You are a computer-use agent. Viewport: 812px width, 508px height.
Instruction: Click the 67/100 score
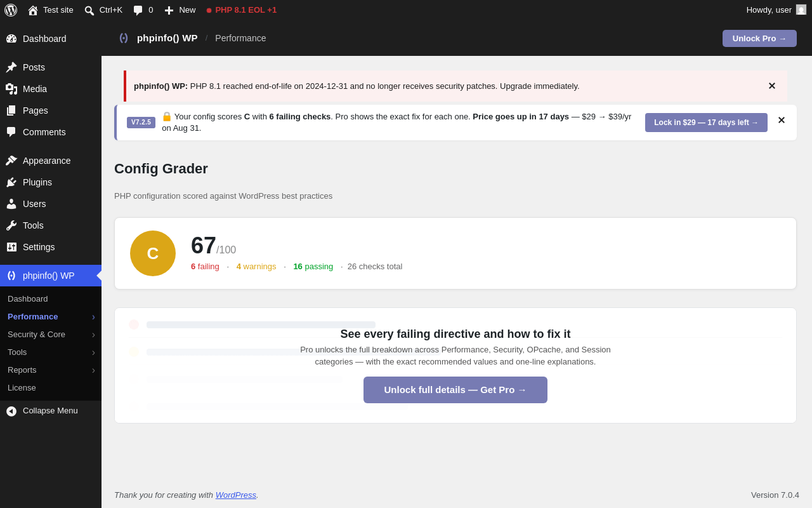point(213,246)
